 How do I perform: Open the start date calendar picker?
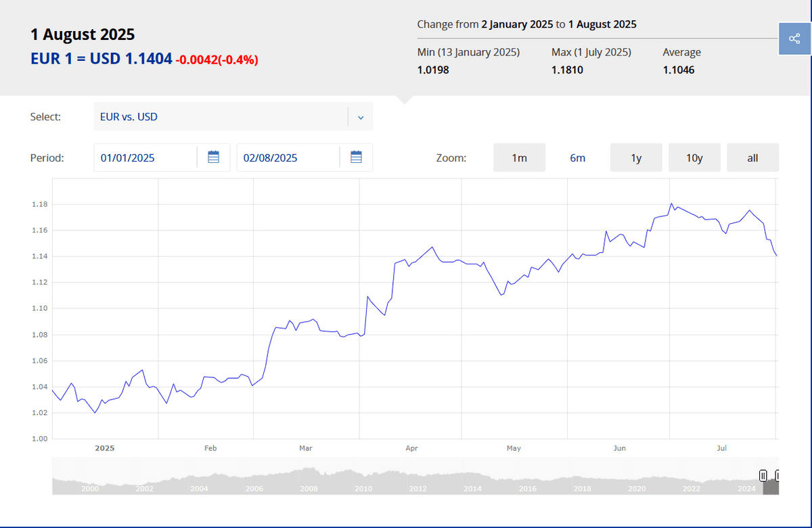tap(213, 158)
